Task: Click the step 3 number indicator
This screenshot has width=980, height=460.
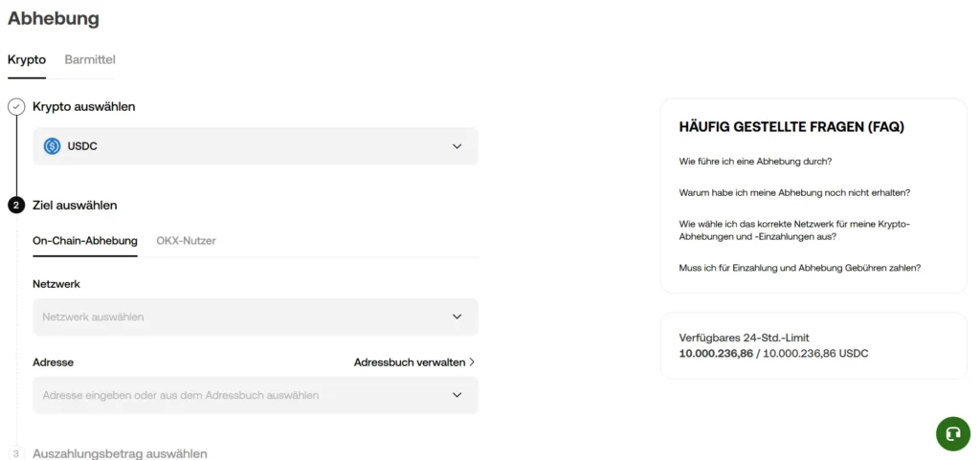Action: tap(16, 453)
